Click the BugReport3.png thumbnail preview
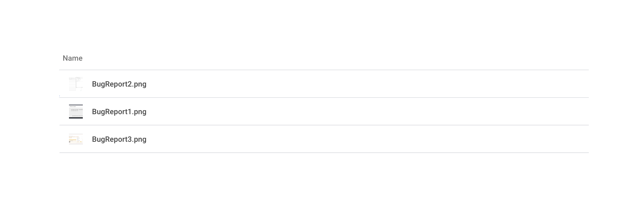 (76, 139)
